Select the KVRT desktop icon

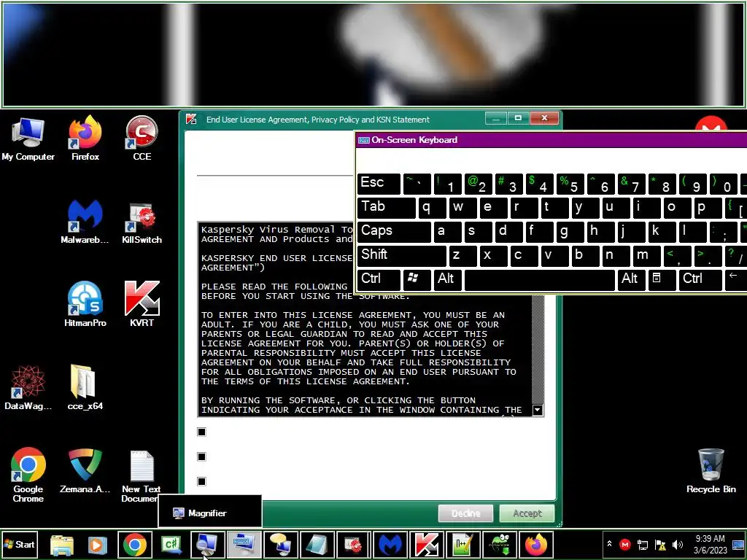pos(142,305)
